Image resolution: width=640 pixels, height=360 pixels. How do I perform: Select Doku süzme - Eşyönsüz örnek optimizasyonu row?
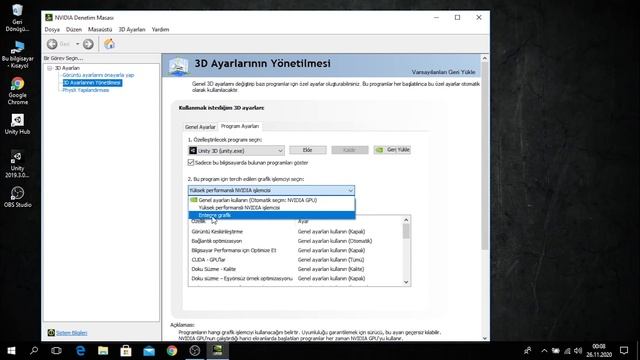(x=296, y=278)
